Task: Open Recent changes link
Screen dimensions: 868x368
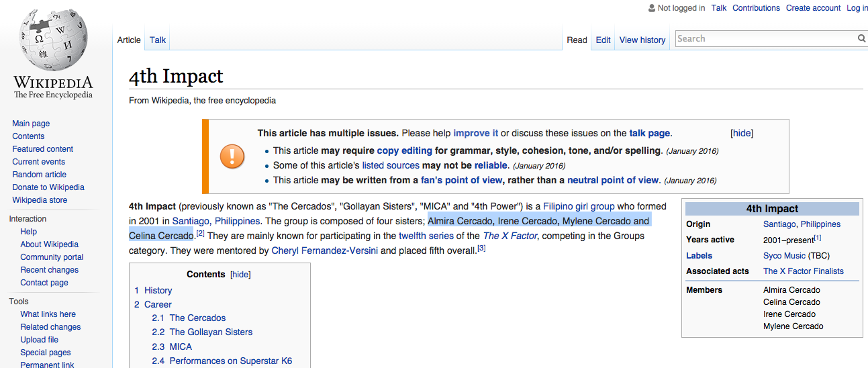Action: click(x=50, y=270)
